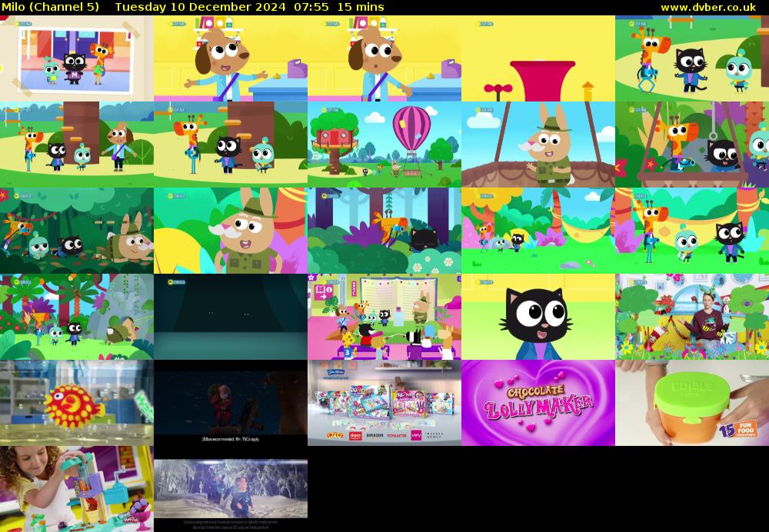Open thumbnail of dog pointing at counter
Screen dimensions: 769x532
(x=384, y=58)
